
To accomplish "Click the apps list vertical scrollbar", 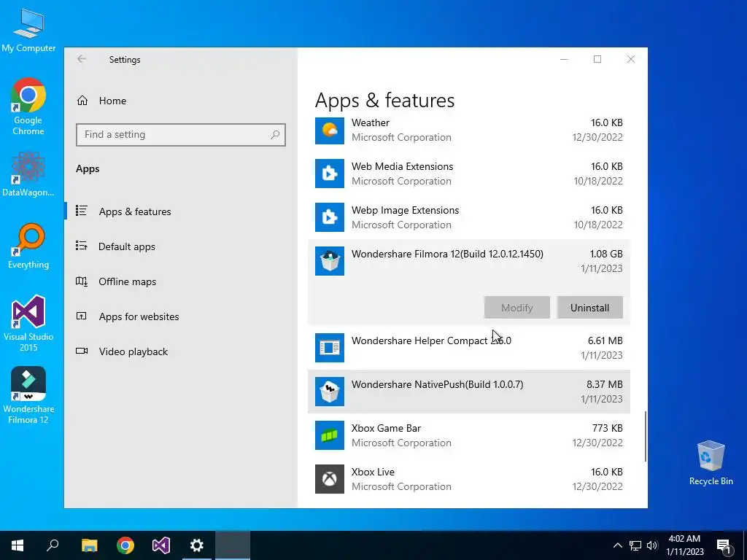I will pos(646,436).
